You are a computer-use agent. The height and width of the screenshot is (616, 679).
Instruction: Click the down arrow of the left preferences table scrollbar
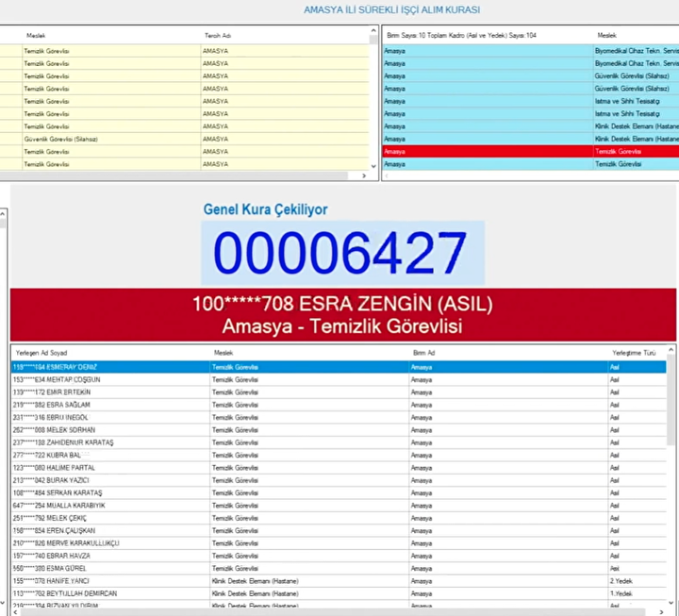pyautogui.click(x=373, y=166)
